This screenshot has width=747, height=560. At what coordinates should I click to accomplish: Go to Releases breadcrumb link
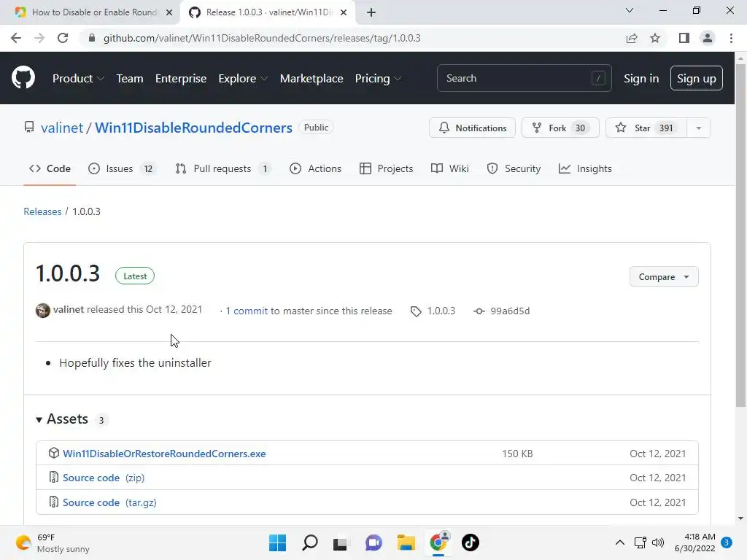coord(42,211)
